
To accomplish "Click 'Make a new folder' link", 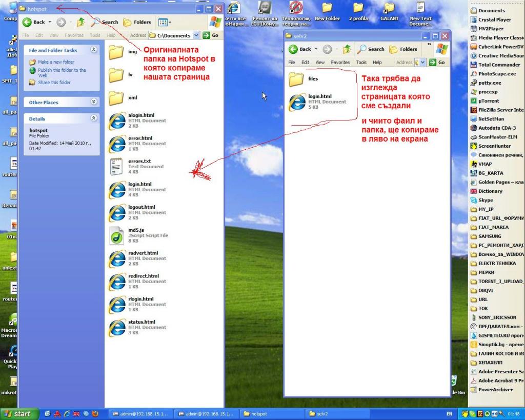I will click(56, 62).
